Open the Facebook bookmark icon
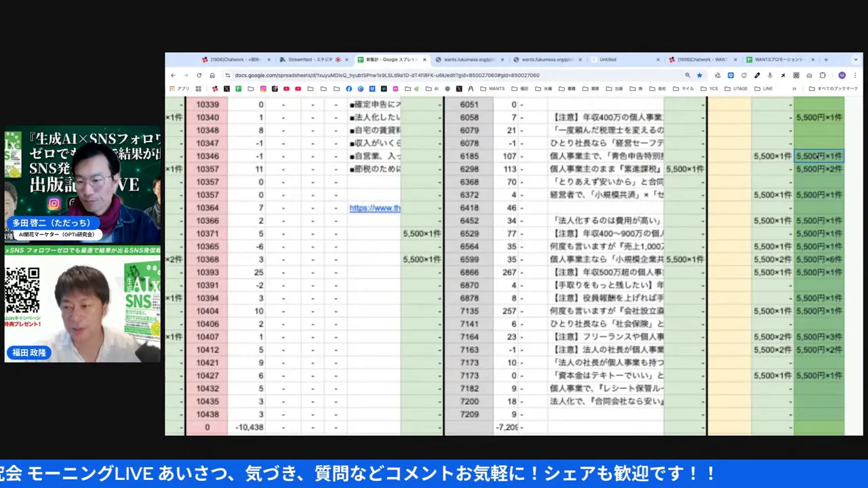 (x=349, y=89)
